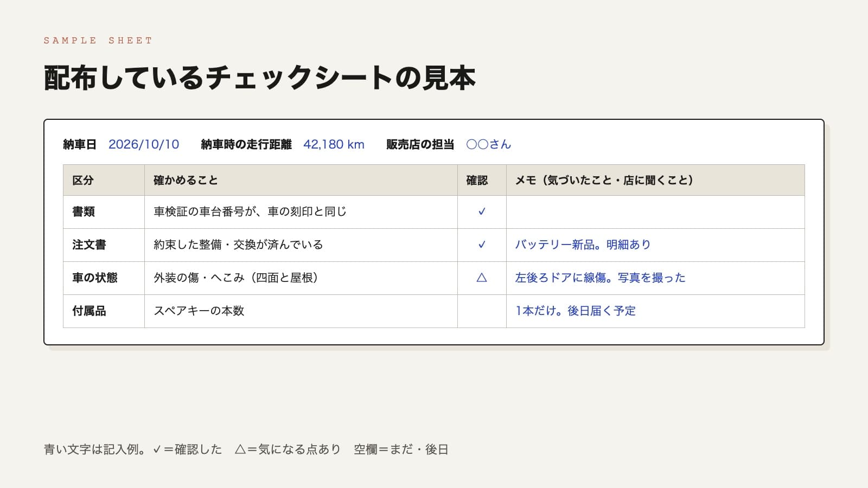Click the 区分 column header
Image resolution: width=868 pixels, height=488 pixels.
pos(104,180)
